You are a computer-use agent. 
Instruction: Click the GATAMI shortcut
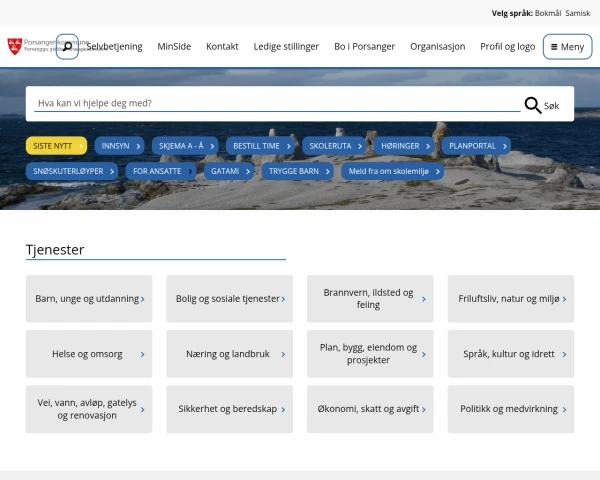pos(229,171)
